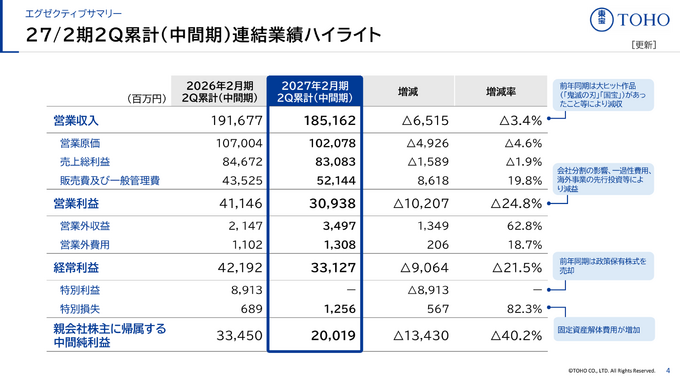
Task: Click the value △13,430
Action: click(x=421, y=335)
